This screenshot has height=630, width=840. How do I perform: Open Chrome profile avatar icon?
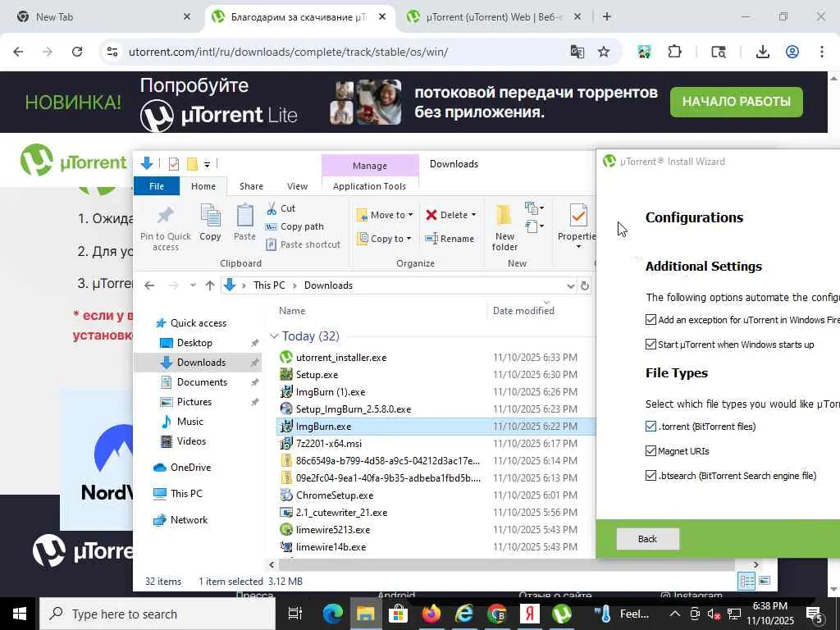click(792, 52)
